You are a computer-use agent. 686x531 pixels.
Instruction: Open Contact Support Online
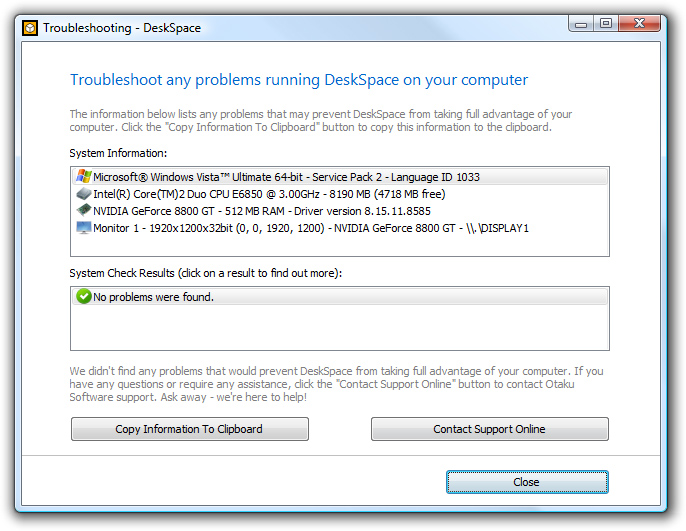pyautogui.click(x=490, y=429)
